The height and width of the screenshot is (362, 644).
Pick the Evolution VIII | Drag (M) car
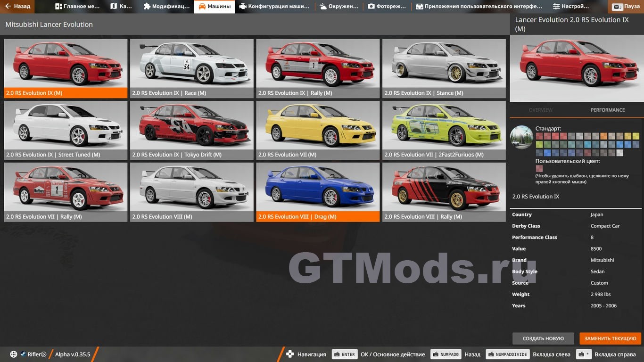tap(318, 192)
